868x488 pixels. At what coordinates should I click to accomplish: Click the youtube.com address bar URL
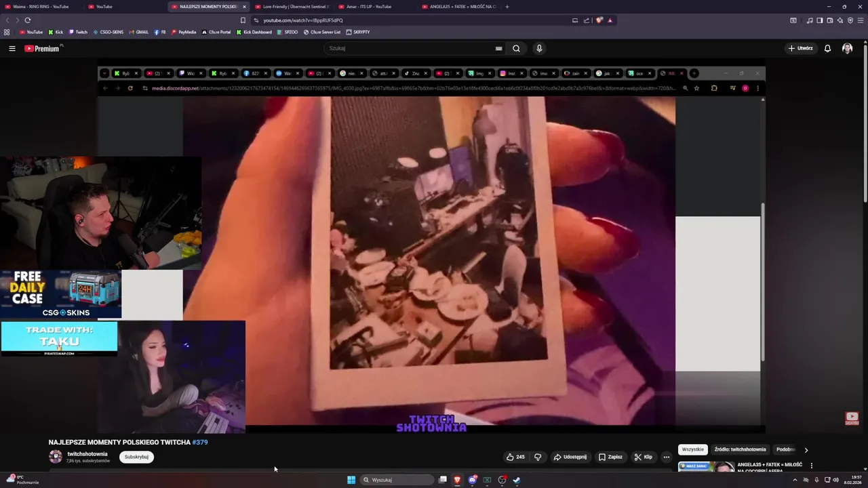(303, 20)
